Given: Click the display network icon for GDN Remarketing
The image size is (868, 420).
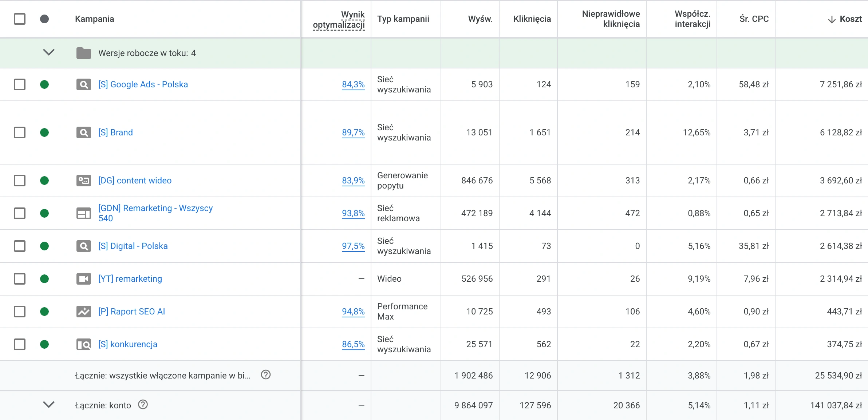Looking at the screenshot, I should pyautogui.click(x=84, y=214).
